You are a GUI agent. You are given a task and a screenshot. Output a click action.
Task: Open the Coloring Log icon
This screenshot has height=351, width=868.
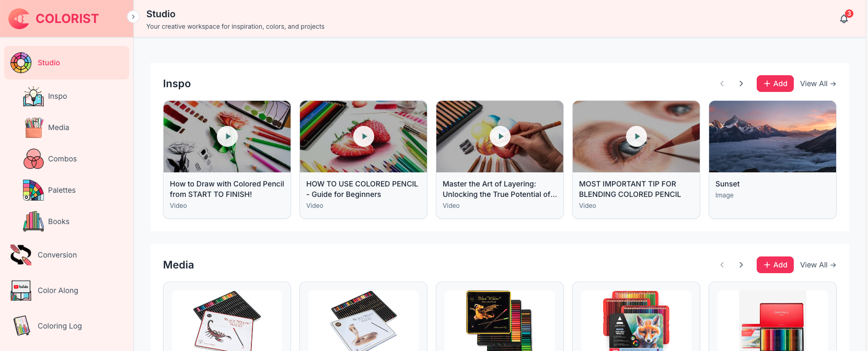click(21, 326)
